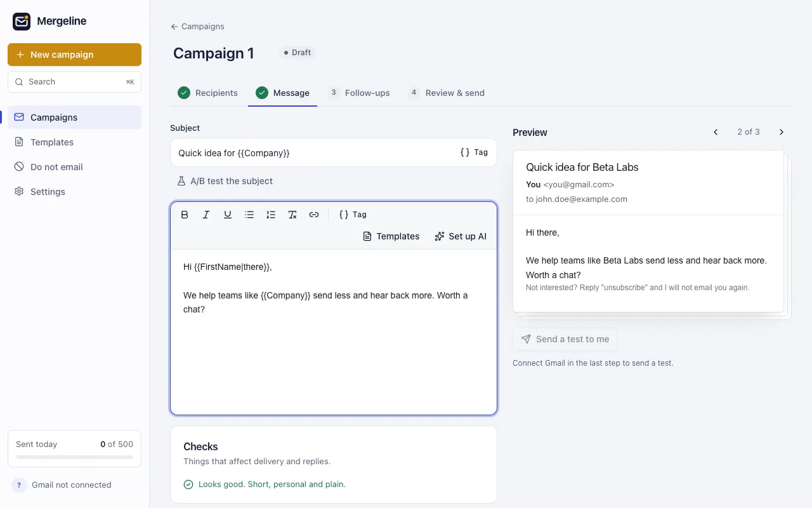The width and height of the screenshot is (812, 508).
Task: Click the Draft status badge
Action: click(x=297, y=53)
